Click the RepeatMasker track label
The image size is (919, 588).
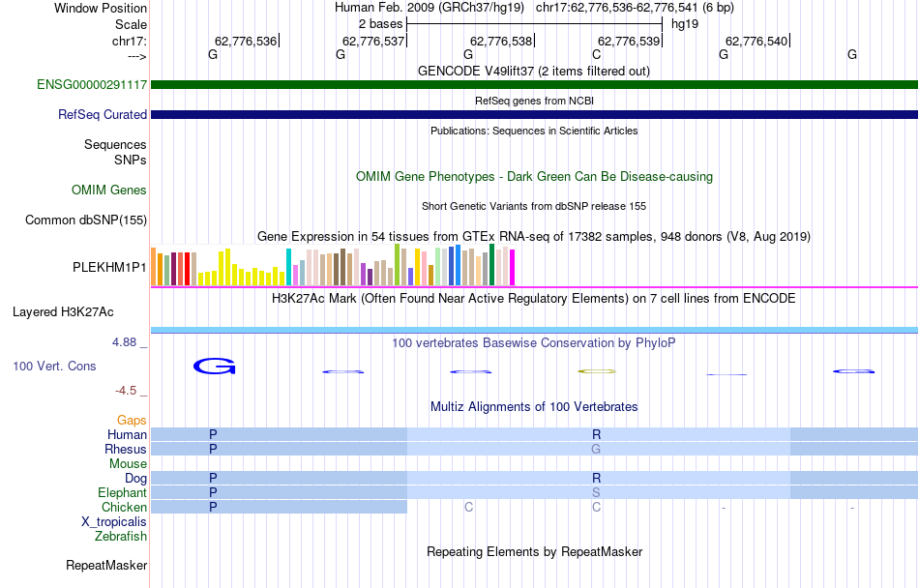[x=106, y=565]
